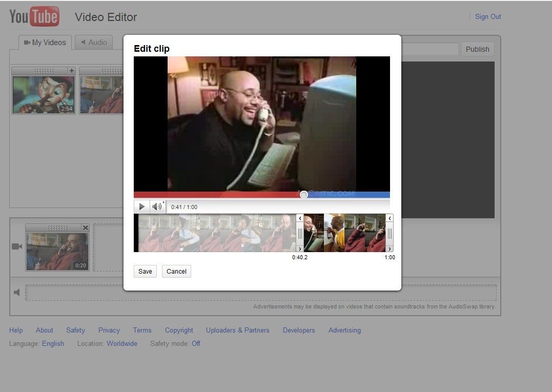Image resolution: width=552 pixels, height=392 pixels.
Task: Mute the clip using the speaker icon
Action: 157,207
